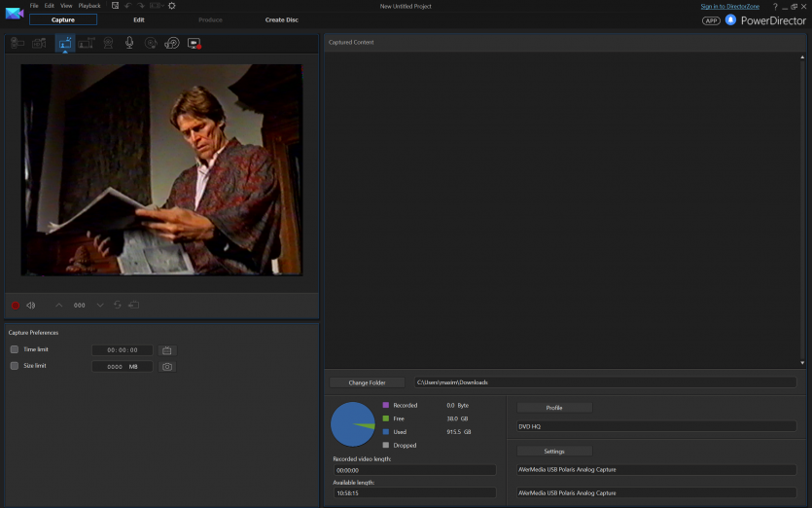This screenshot has width=812, height=508.
Task: Enable the Size limit checkbox
Action: [15, 366]
